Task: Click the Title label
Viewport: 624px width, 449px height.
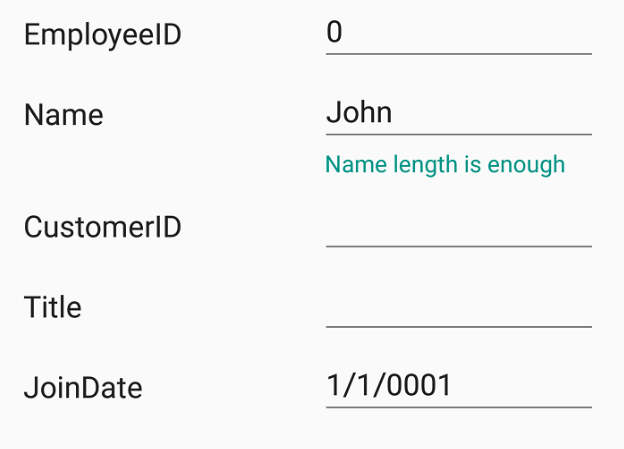Action: click(x=53, y=308)
